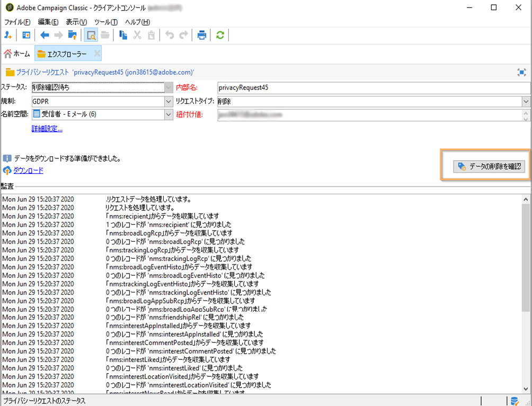
Task: Select log row リクエストを処理しています。
Action: (261, 208)
